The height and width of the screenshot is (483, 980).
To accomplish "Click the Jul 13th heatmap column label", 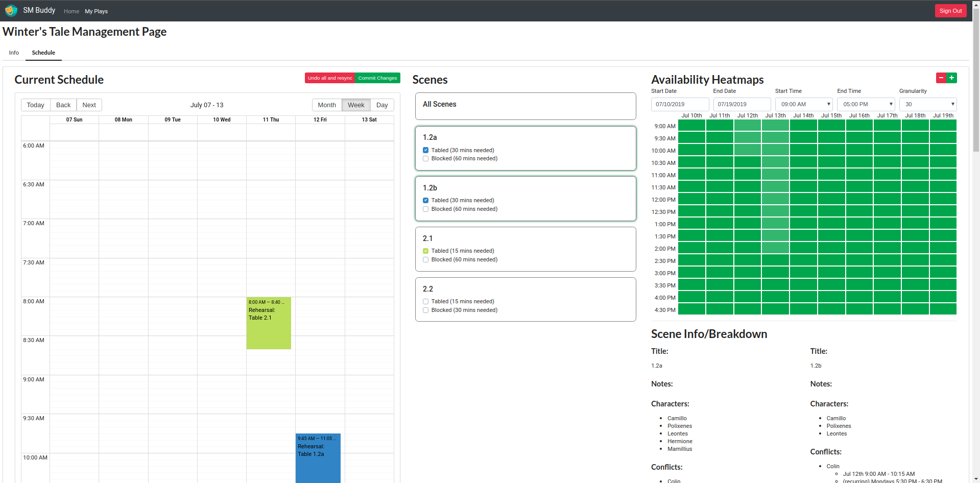I will (x=775, y=115).
